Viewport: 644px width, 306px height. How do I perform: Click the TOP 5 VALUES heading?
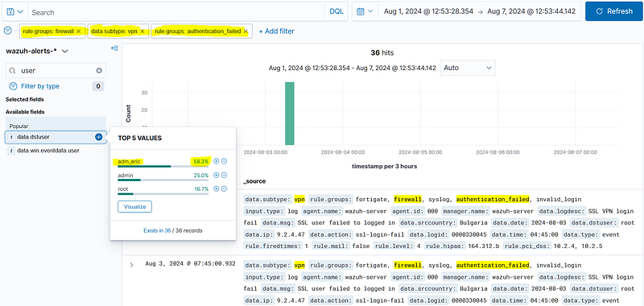pos(139,138)
